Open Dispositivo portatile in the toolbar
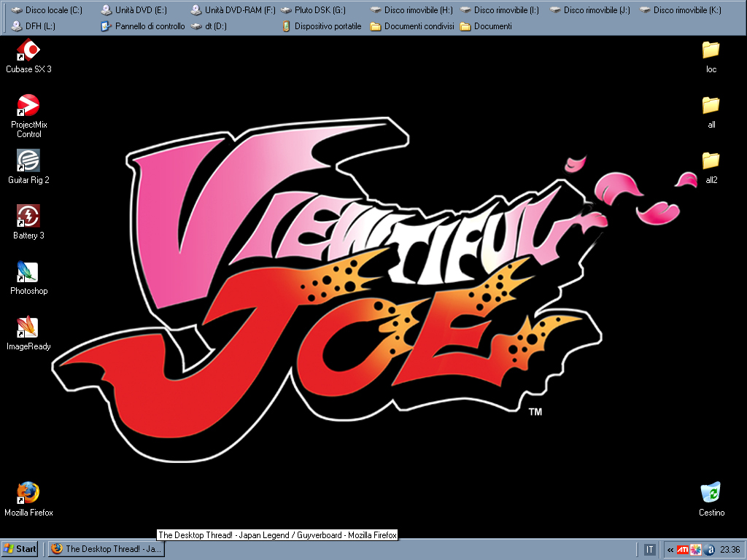 point(321,26)
